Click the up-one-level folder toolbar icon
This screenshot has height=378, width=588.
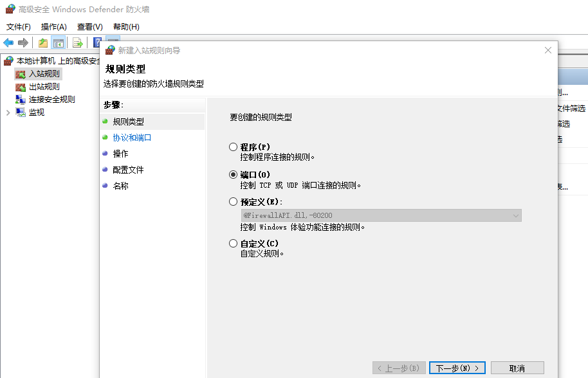click(x=43, y=42)
